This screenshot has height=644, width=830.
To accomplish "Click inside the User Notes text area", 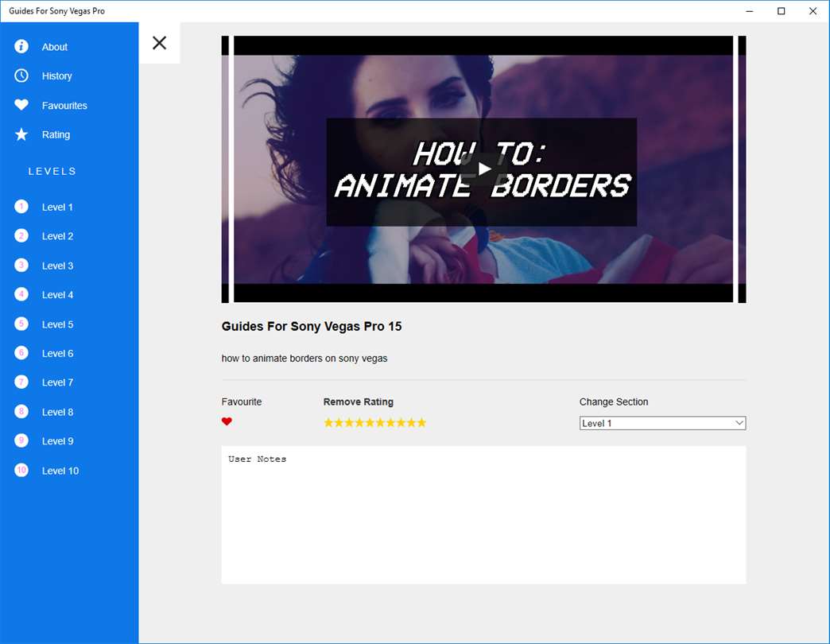I will click(x=483, y=515).
